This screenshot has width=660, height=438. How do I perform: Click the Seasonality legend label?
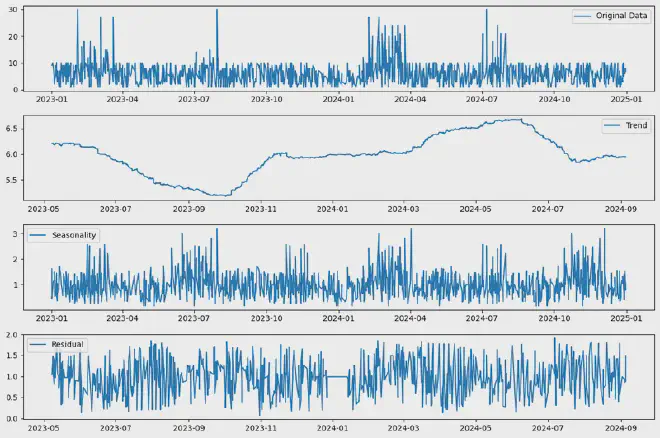pos(73,235)
